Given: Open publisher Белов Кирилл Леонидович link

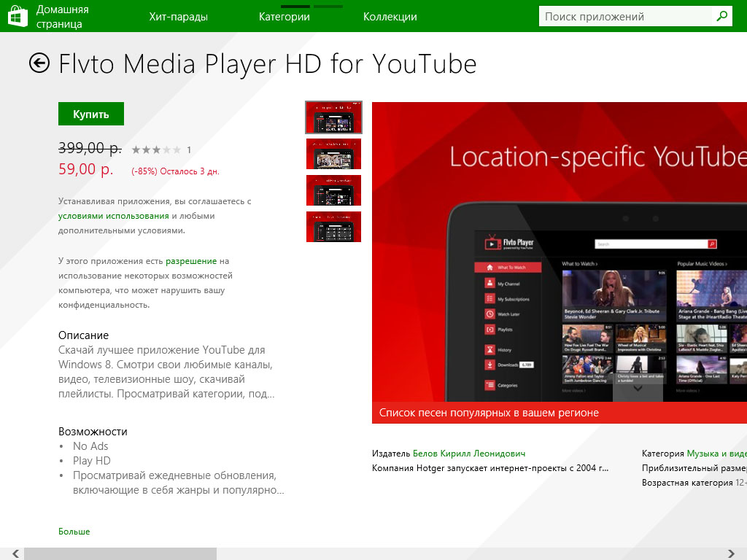Looking at the screenshot, I should tap(469, 454).
